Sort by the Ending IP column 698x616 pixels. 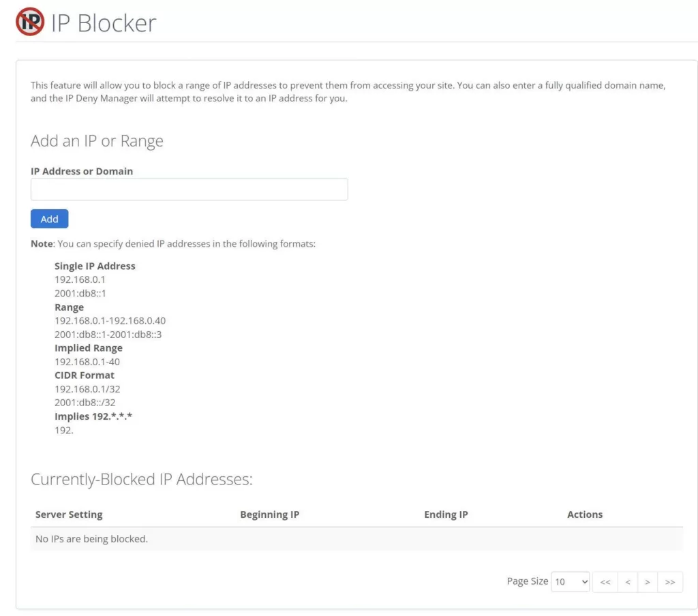click(446, 514)
